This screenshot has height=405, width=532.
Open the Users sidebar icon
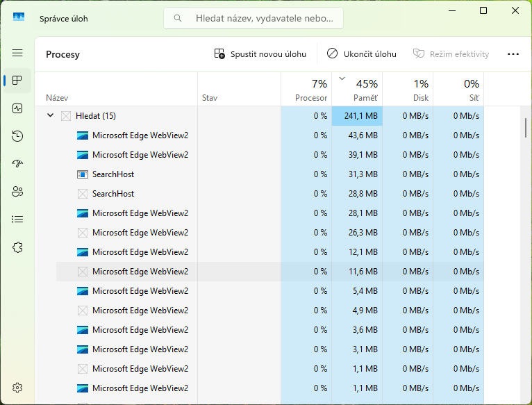pos(17,192)
